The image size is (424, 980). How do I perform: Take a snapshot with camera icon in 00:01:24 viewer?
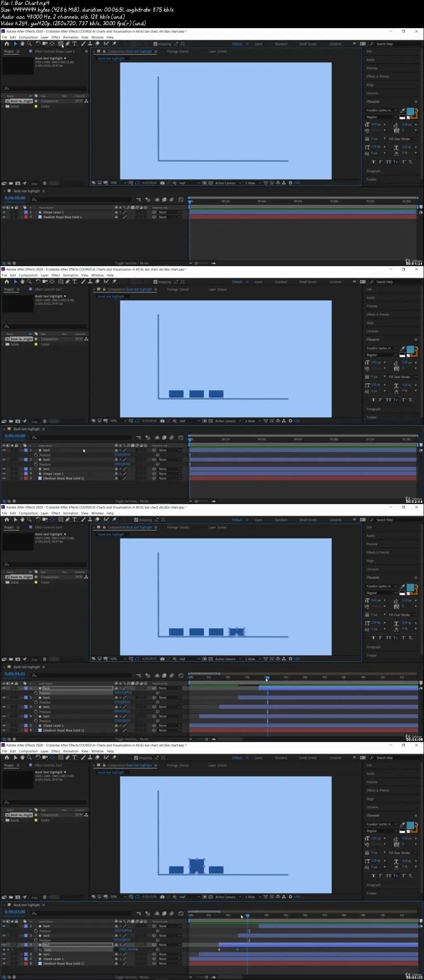[x=162, y=183]
